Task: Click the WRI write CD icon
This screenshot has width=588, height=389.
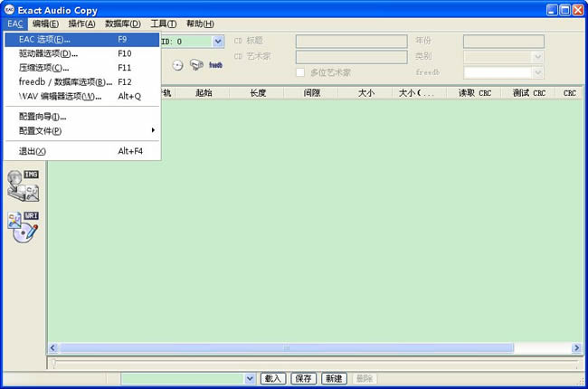Action: [x=24, y=227]
